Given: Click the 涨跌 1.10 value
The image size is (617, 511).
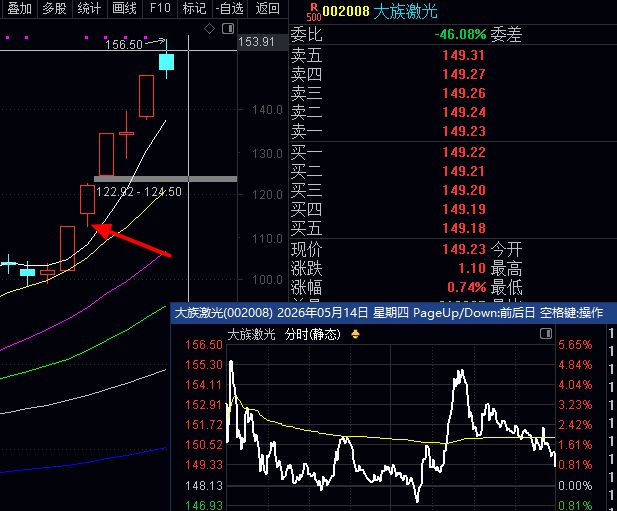Looking at the screenshot, I should 472,268.
